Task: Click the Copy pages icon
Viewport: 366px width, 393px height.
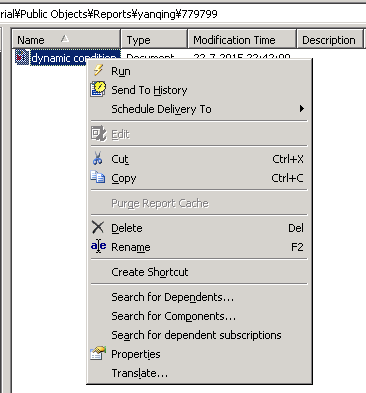Action: coord(98,177)
